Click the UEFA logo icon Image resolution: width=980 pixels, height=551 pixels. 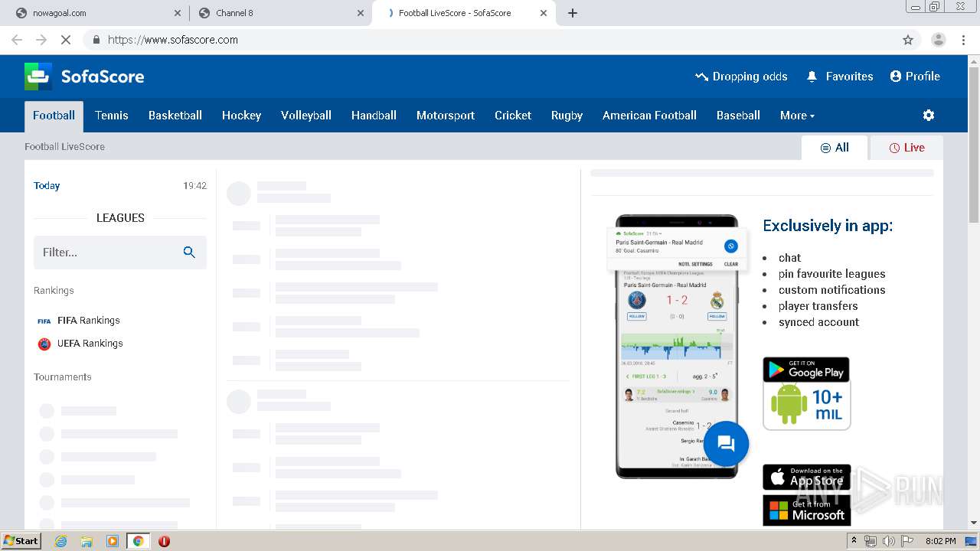point(44,344)
